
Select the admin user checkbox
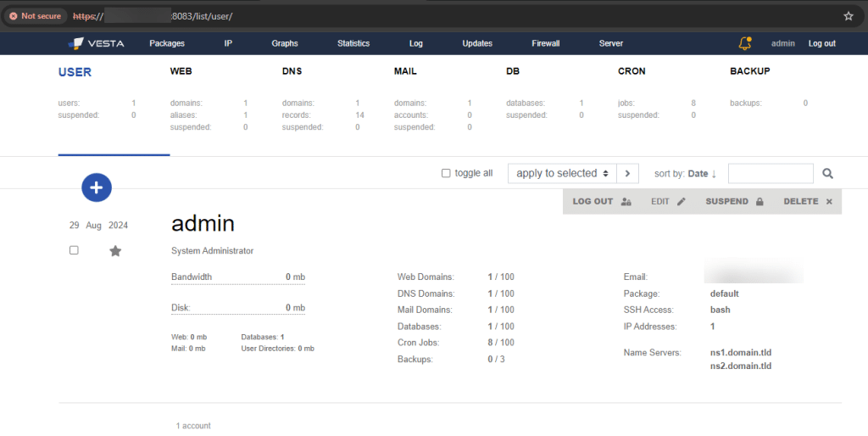(x=74, y=250)
